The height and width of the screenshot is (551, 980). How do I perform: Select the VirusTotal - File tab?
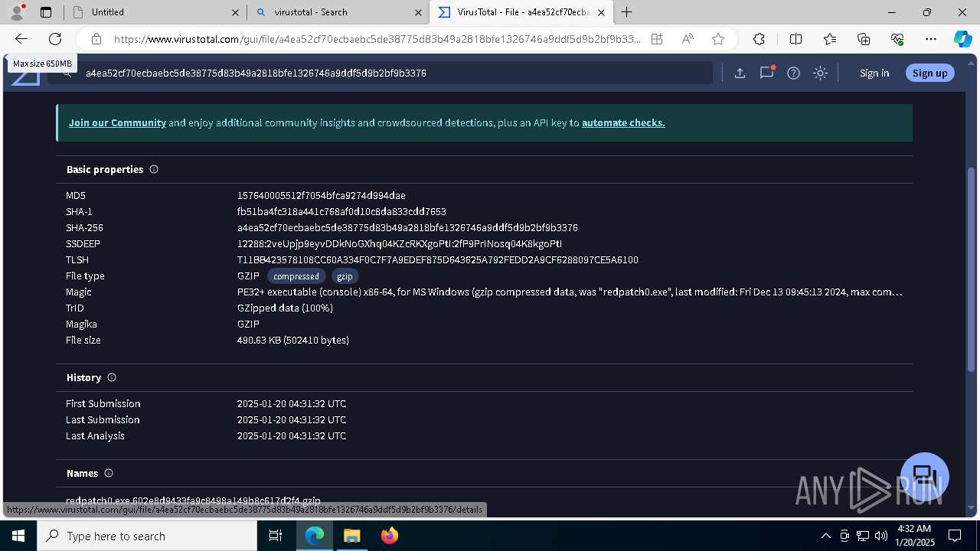click(521, 12)
